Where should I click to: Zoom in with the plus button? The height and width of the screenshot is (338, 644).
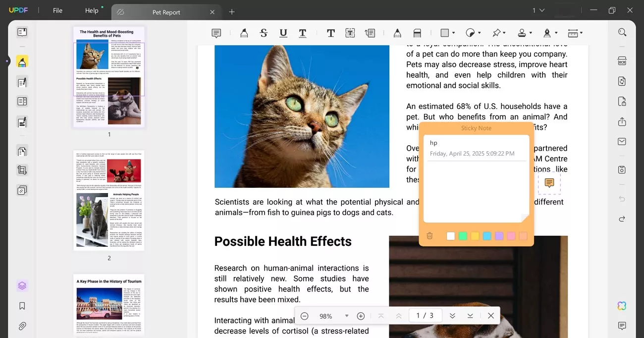(361, 316)
